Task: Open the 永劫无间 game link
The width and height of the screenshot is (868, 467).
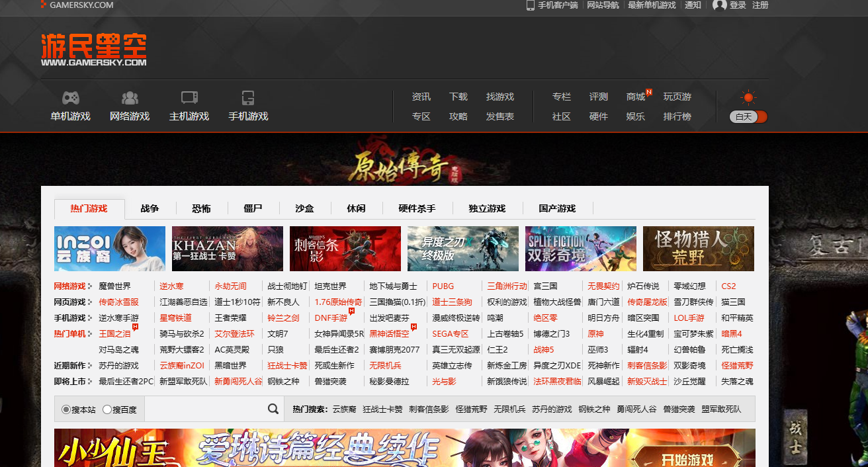Action: [x=230, y=286]
